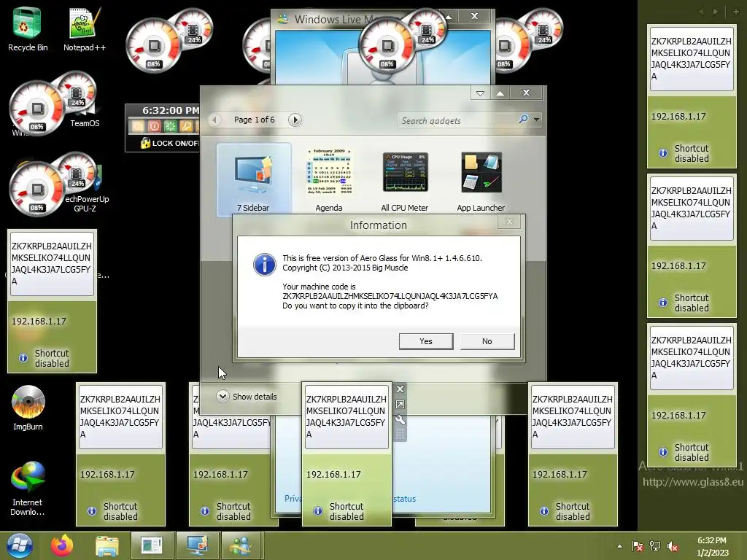The height and width of the screenshot is (560, 747).
Task: Click the machine code text in Information dialog
Action: [x=390, y=296]
